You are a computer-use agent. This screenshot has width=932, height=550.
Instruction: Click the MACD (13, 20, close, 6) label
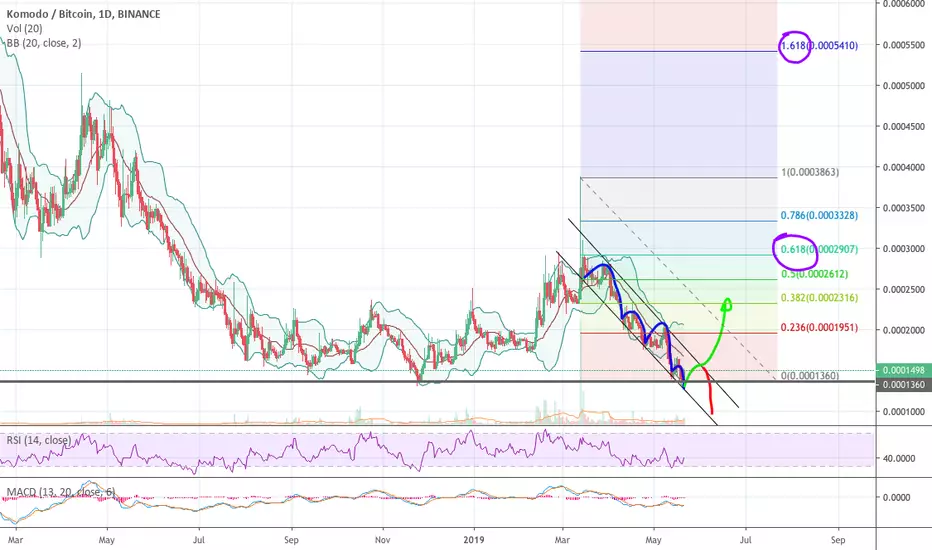61,492
